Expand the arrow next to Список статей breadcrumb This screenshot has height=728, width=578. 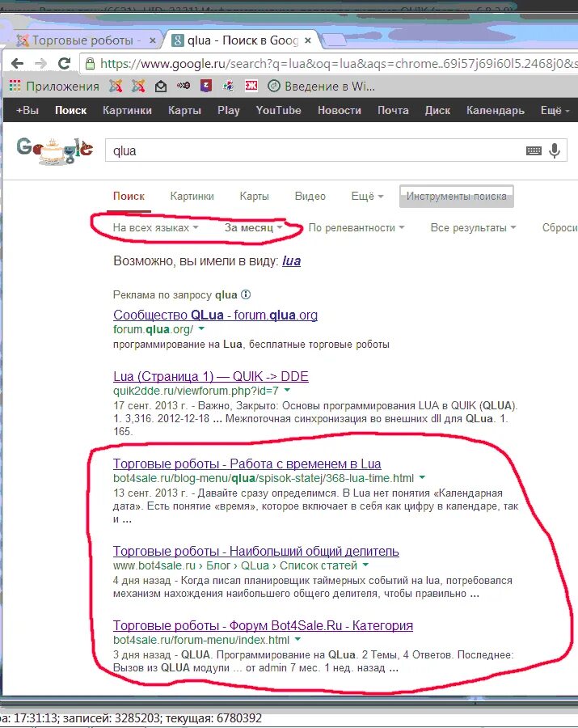pos(365,565)
